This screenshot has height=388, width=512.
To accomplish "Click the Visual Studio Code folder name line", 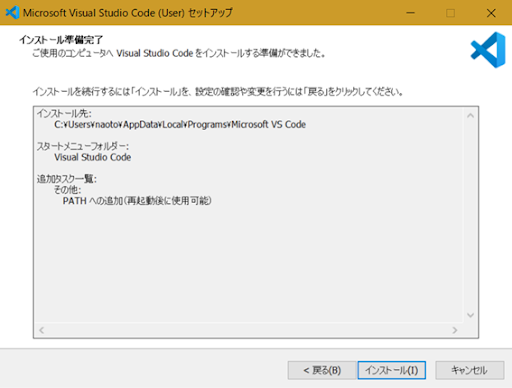I will tap(93, 157).
